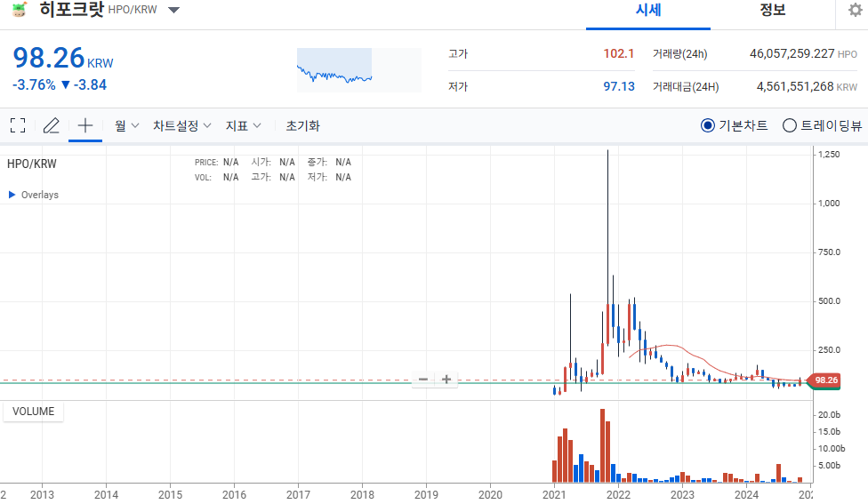Open the 차트설정 dropdown
Screen dimensions: 868x504
click(x=182, y=125)
